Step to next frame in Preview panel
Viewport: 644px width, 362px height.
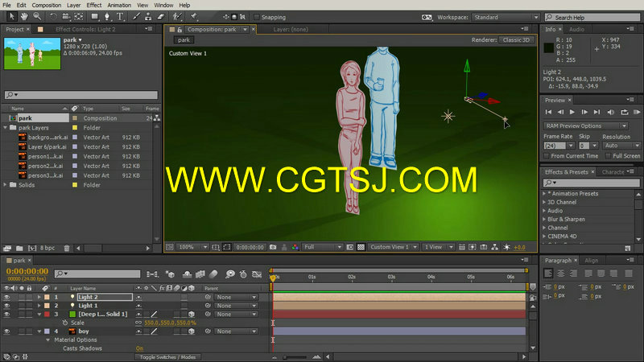point(584,112)
